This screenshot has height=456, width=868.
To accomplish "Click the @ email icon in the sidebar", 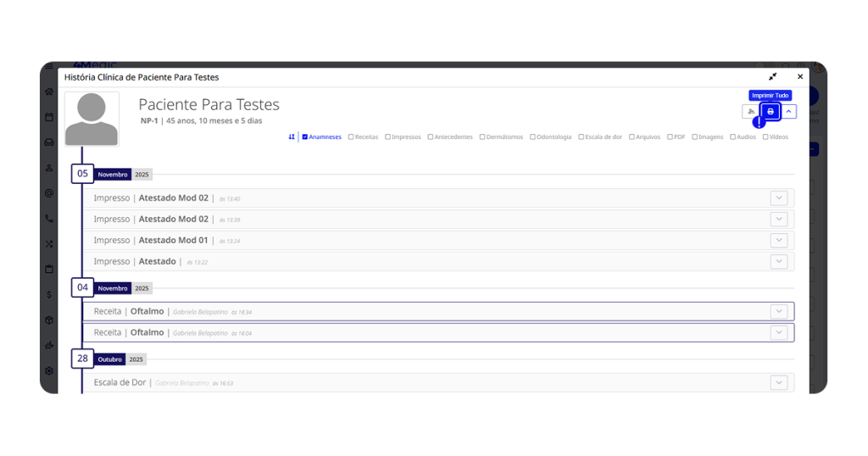I will coord(49,193).
